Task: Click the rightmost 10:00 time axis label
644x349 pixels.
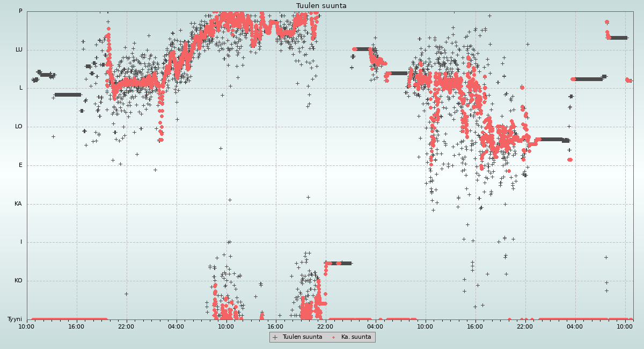Action: click(x=625, y=326)
